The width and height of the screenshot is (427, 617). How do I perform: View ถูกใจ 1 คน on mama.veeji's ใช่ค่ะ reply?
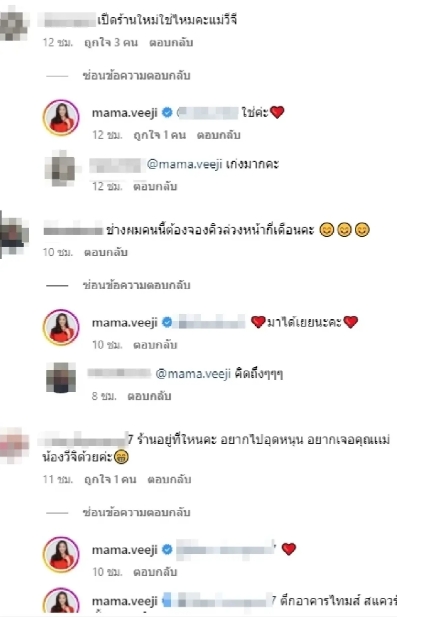click(159, 135)
